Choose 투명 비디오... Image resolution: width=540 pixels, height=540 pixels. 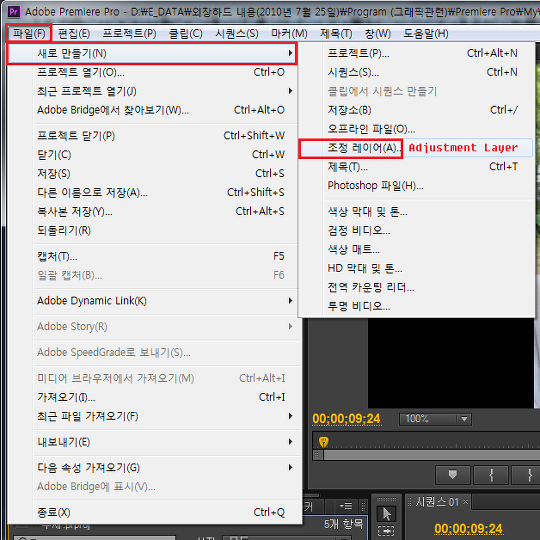click(416, 306)
